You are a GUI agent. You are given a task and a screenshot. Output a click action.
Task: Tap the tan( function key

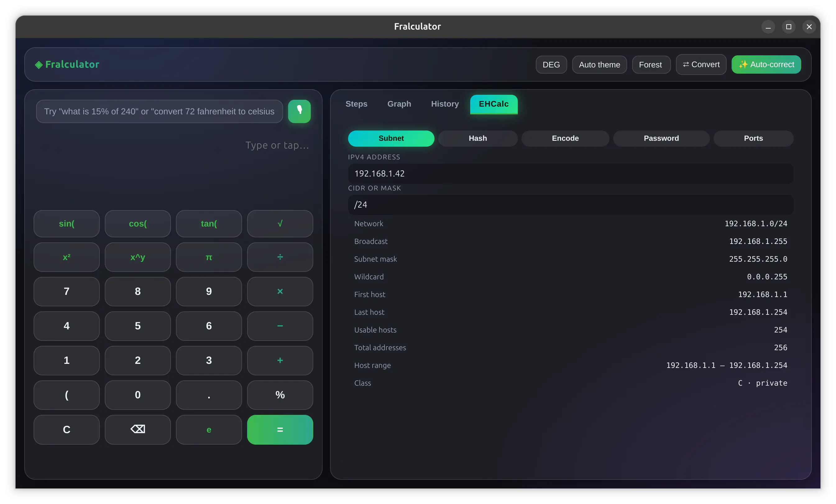(x=209, y=223)
